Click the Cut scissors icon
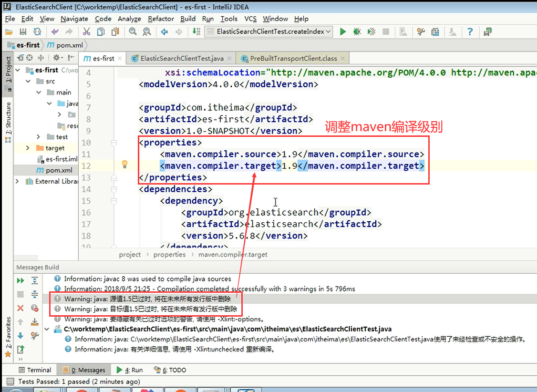 (x=86, y=32)
